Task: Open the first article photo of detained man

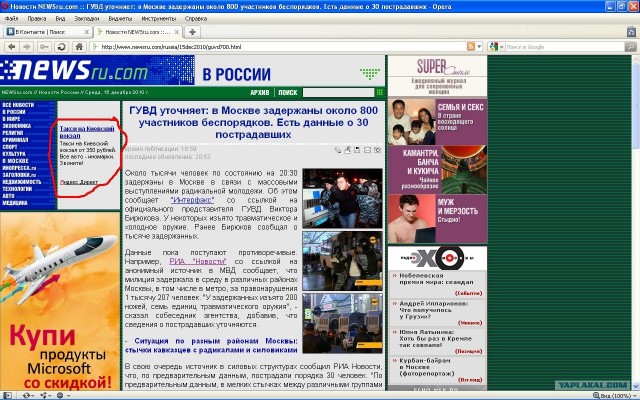Action: [342, 198]
